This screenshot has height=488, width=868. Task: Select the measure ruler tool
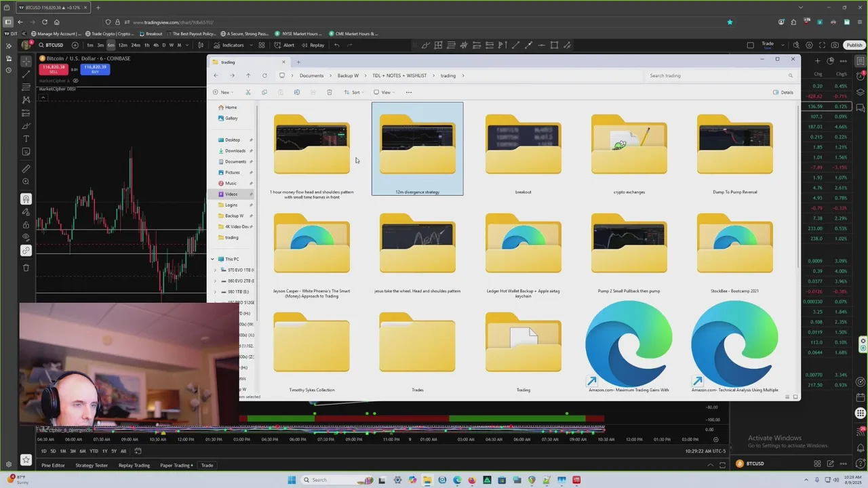[x=26, y=169]
